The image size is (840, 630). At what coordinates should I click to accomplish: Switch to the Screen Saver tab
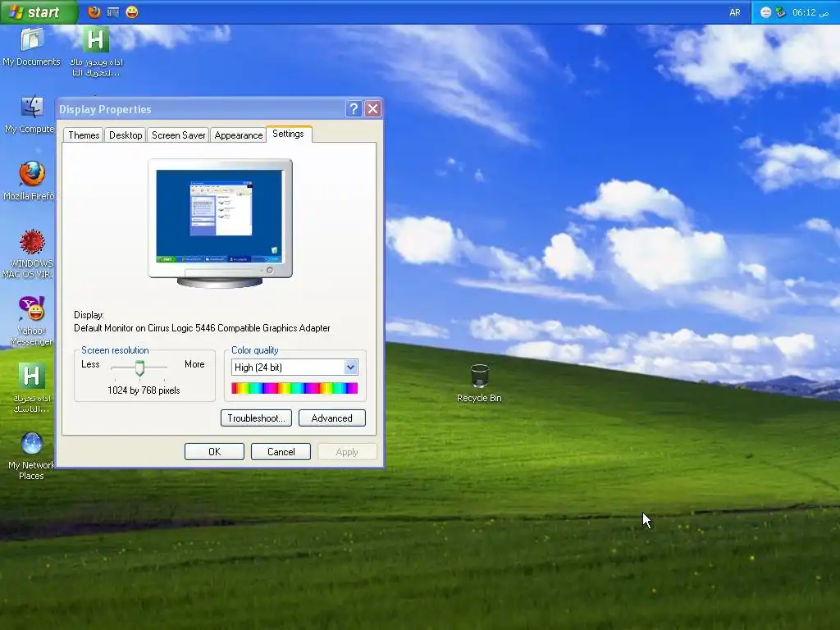coord(178,135)
